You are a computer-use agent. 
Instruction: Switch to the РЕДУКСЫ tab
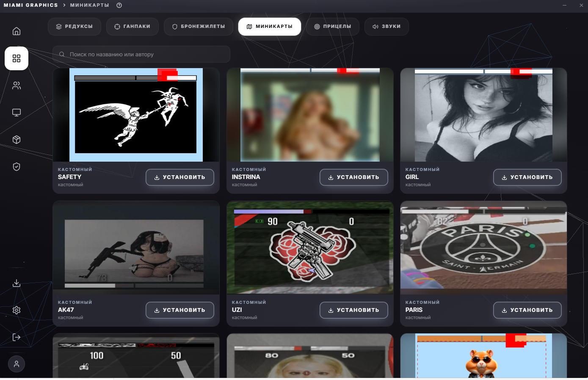pyautogui.click(x=75, y=26)
